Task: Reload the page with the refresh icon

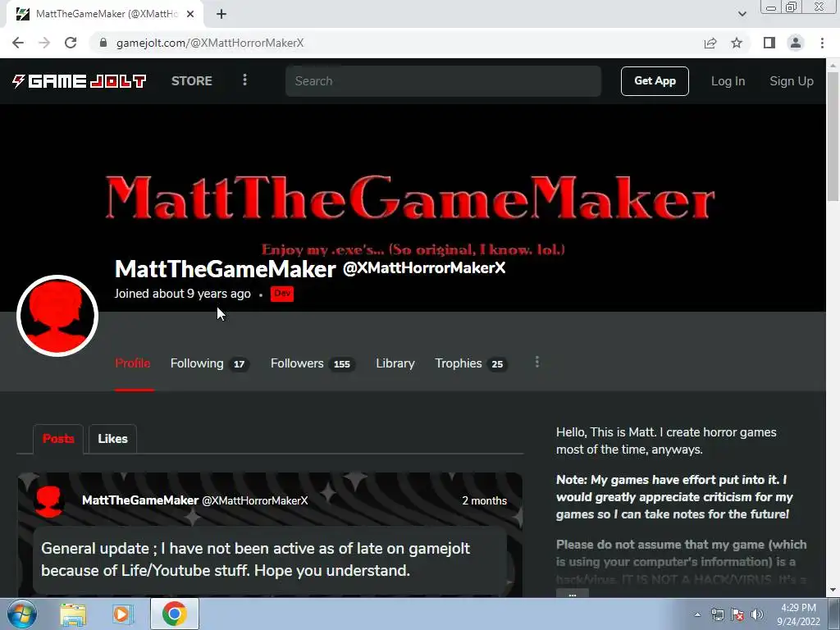Action: coord(71,43)
